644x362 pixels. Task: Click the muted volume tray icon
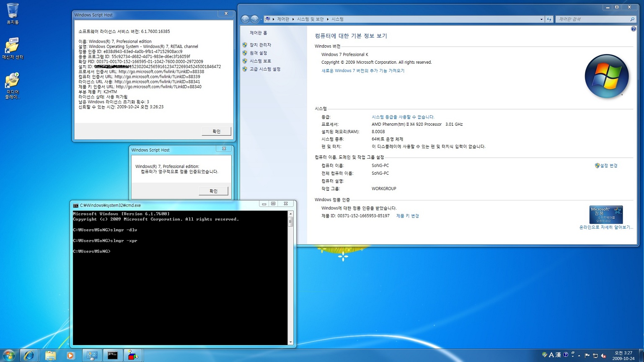coord(603,355)
